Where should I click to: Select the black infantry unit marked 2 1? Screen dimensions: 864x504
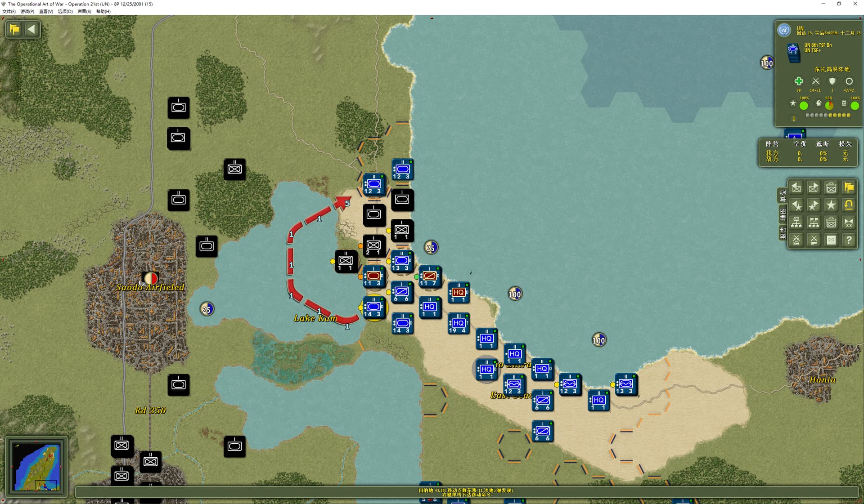click(x=373, y=246)
